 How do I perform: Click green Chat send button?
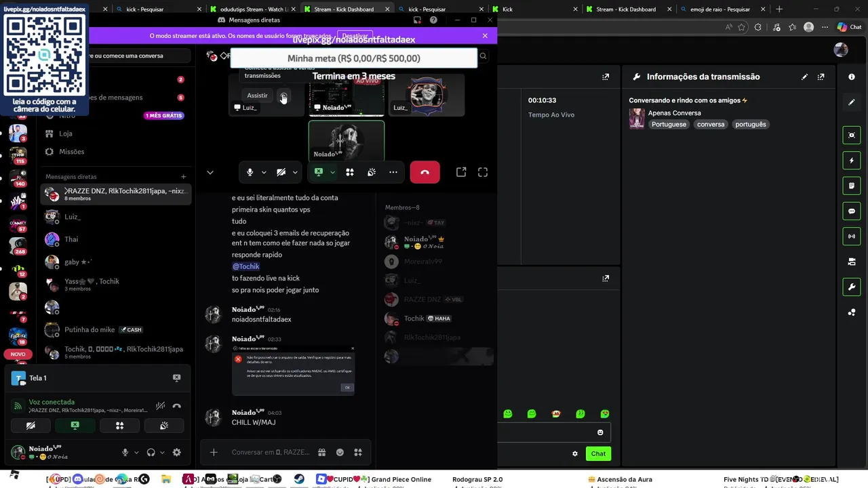click(598, 453)
